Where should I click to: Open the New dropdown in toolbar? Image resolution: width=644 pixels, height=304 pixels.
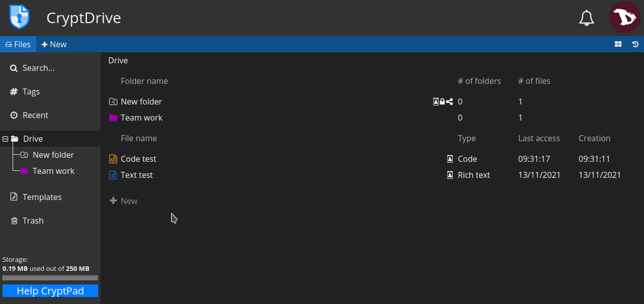54,44
